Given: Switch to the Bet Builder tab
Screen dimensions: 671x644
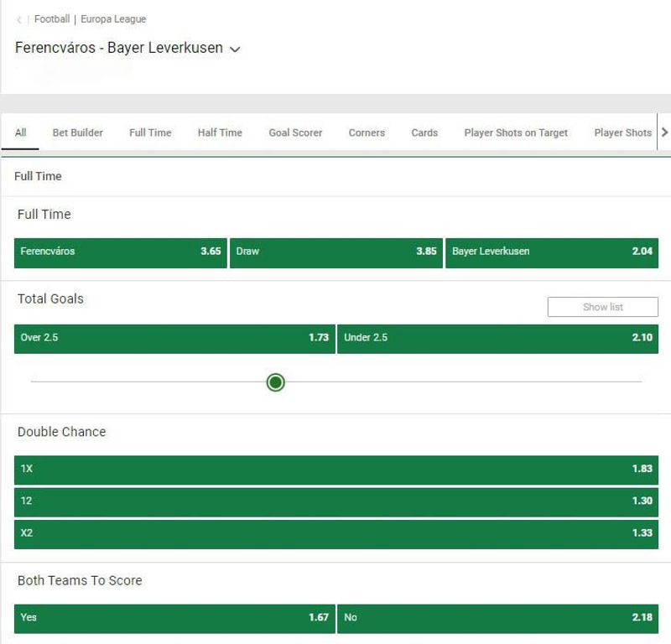Looking at the screenshot, I should [78, 132].
